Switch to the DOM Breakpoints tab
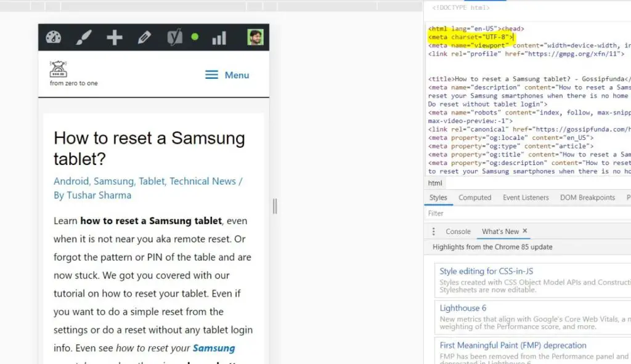631x364 pixels. pyautogui.click(x=587, y=198)
